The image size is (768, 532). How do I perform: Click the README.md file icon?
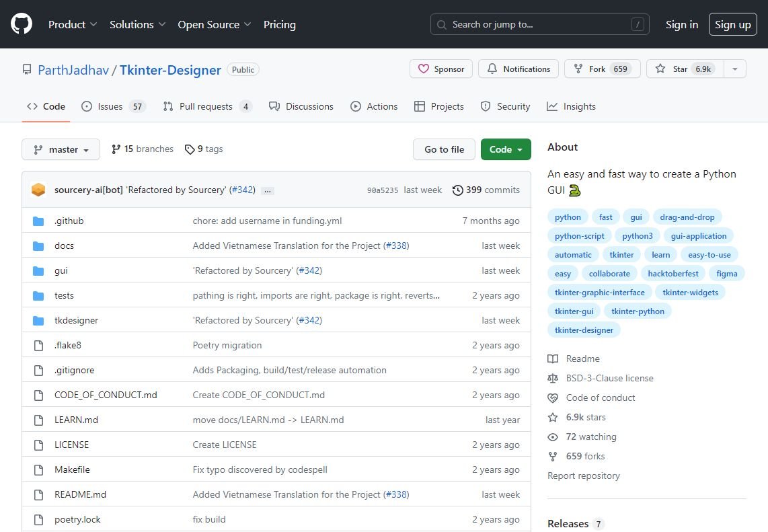[x=38, y=495]
